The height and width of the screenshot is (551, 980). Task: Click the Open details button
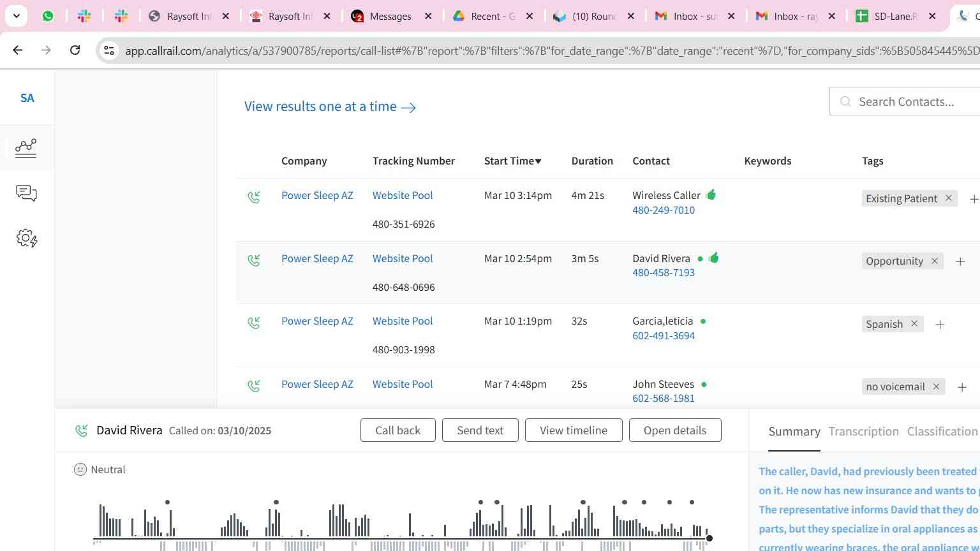[x=675, y=430]
